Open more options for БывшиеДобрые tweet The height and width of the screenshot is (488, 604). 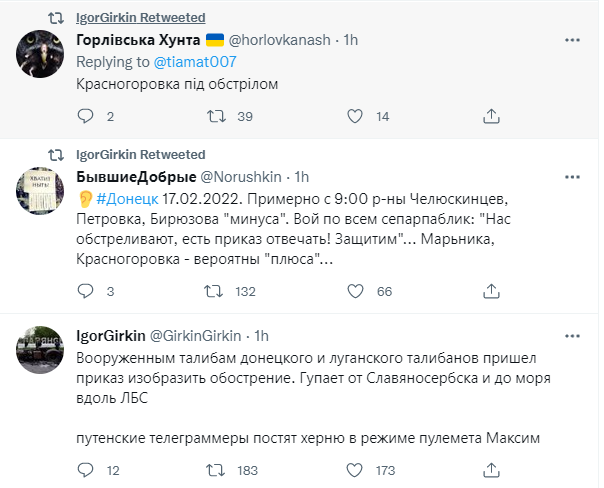coord(571,177)
